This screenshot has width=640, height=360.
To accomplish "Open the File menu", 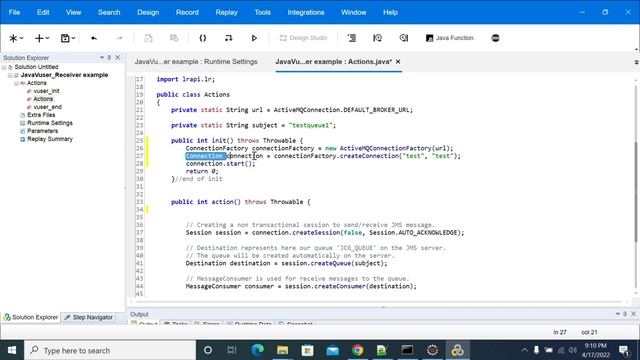I will pyautogui.click(x=14, y=12).
